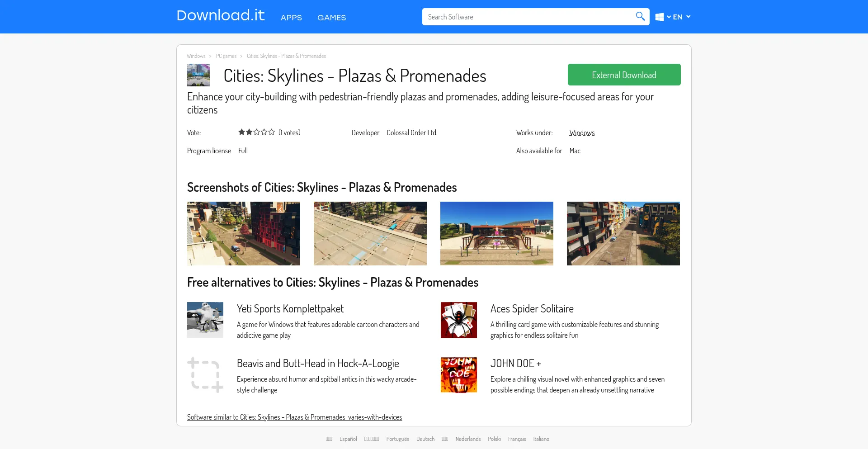The width and height of the screenshot is (868, 449).
Task: Switch language to Español in footer
Action: [348, 439]
